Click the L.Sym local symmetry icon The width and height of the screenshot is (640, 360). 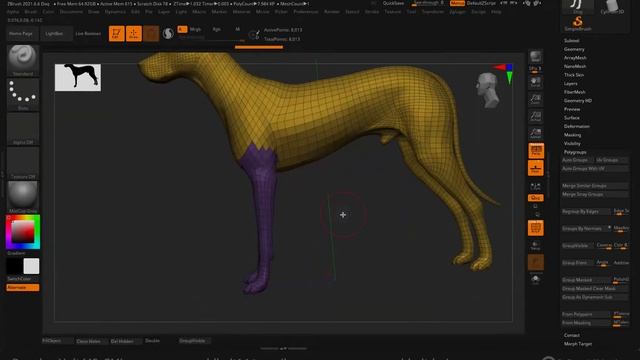click(536, 187)
